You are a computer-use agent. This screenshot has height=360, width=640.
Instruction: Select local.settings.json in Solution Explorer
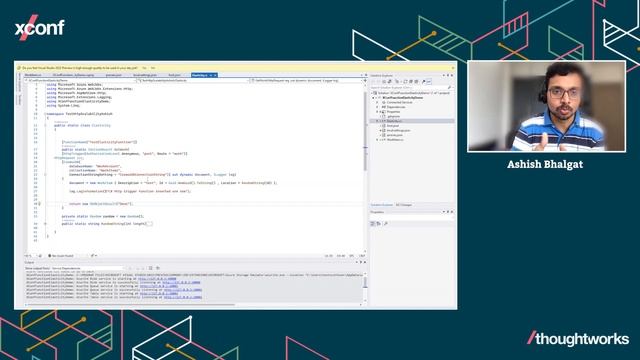(x=398, y=130)
